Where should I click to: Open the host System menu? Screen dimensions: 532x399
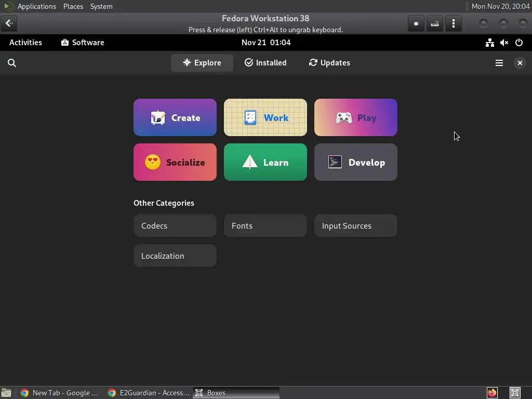tap(101, 6)
